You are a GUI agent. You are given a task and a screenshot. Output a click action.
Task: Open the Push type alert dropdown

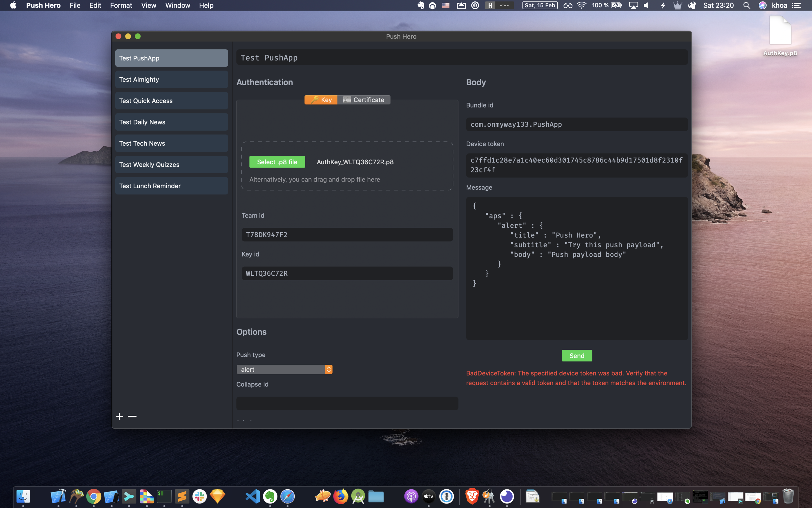click(x=284, y=369)
